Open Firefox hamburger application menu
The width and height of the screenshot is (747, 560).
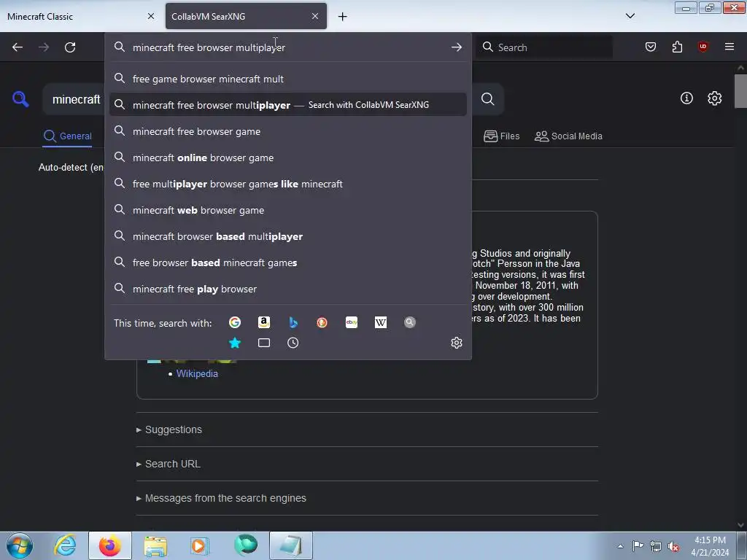coord(729,47)
